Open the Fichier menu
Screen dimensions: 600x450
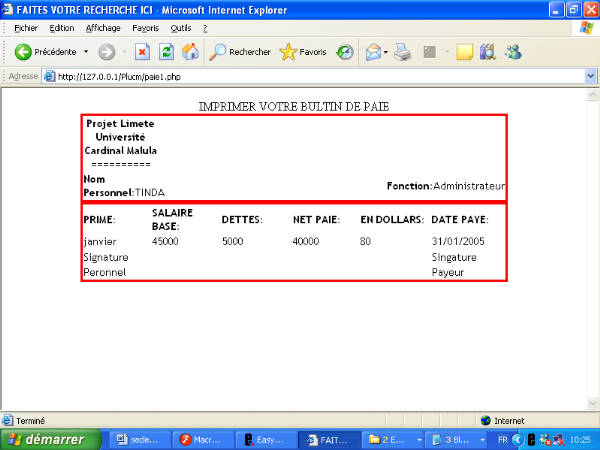[26, 28]
